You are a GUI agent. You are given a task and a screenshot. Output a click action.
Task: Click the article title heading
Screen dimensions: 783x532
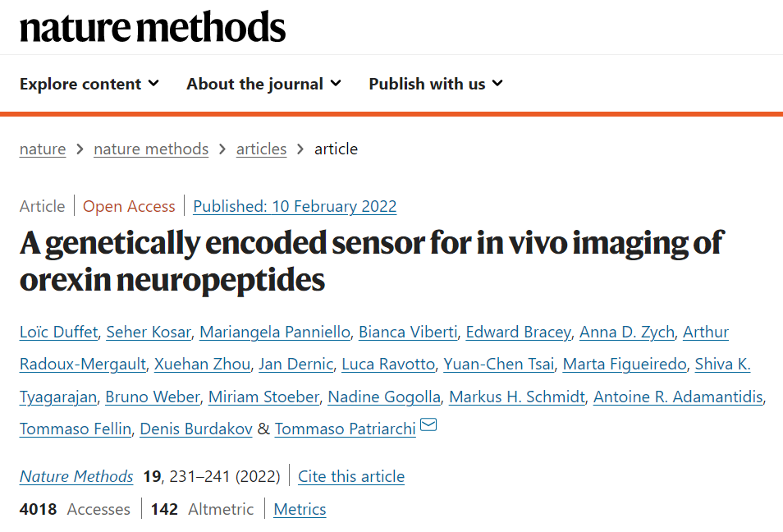pos(372,261)
